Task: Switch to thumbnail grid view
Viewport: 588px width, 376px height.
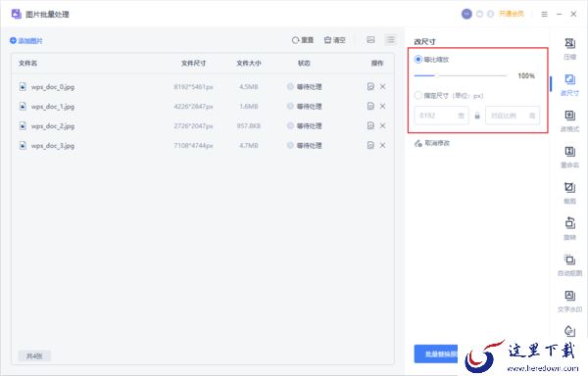Action: click(x=370, y=40)
